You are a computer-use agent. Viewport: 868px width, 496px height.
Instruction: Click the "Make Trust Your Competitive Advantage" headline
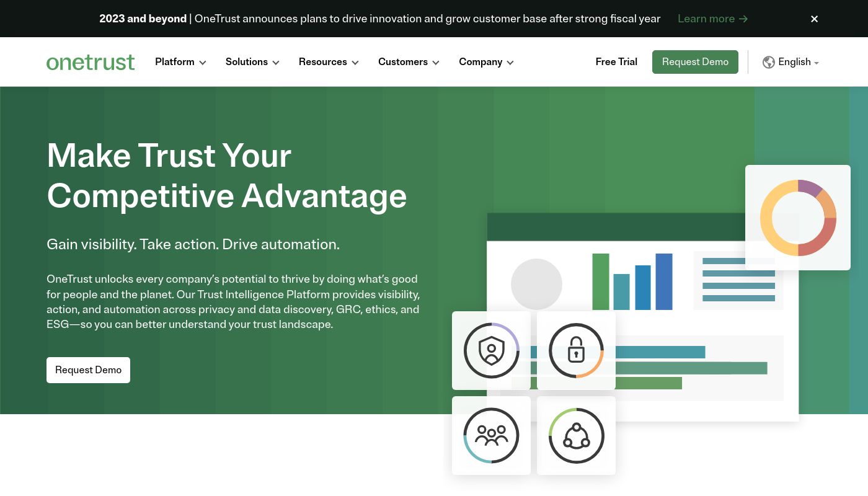[227, 175]
